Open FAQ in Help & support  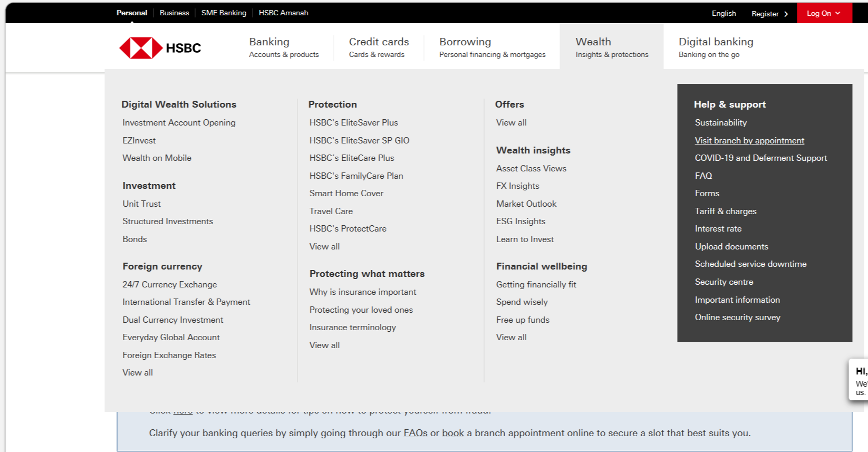point(703,176)
